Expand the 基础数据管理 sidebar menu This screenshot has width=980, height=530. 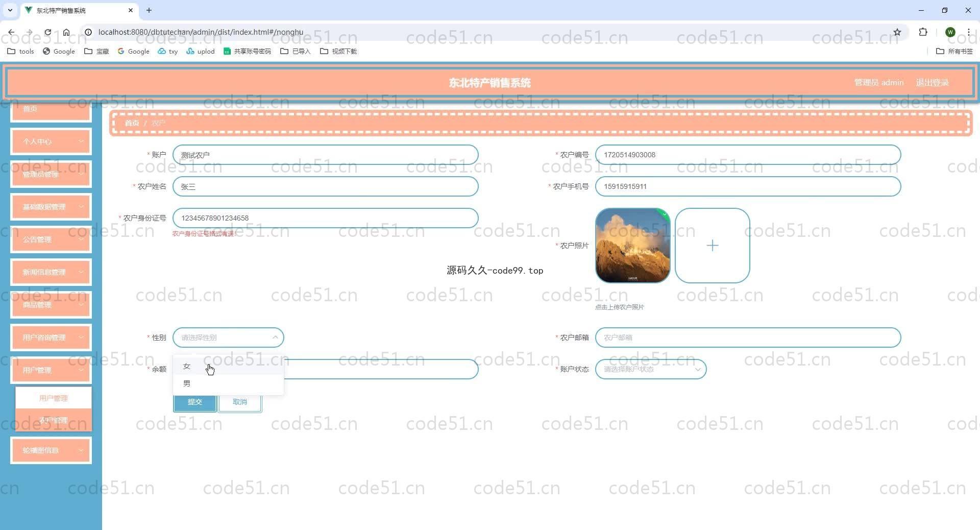click(x=51, y=207)
